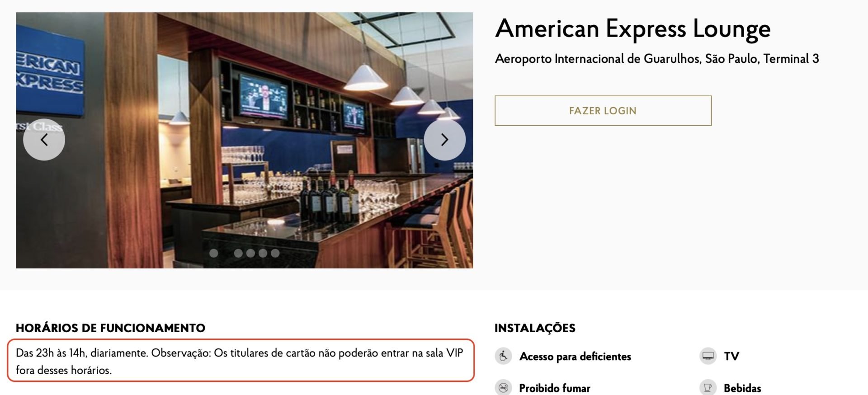868x395 pixels.
Task: Click the no smoking icon
Action: (503, 388)
